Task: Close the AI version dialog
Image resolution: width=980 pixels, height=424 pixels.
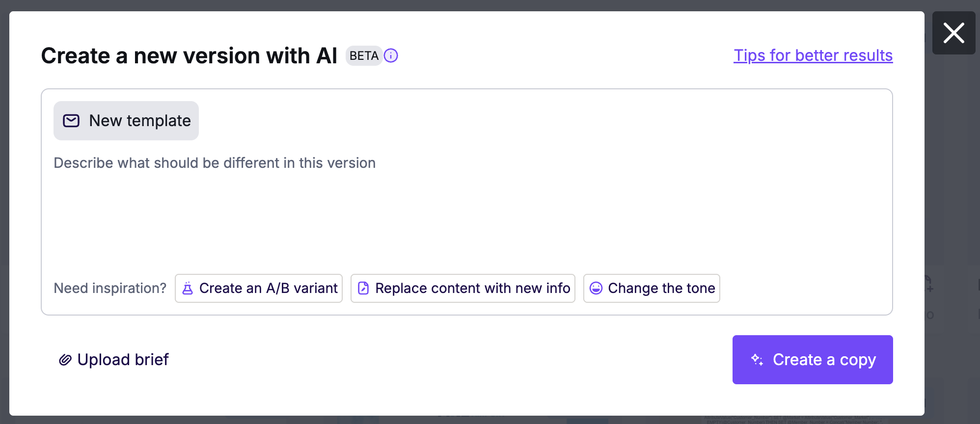Action: coord(953,33)
